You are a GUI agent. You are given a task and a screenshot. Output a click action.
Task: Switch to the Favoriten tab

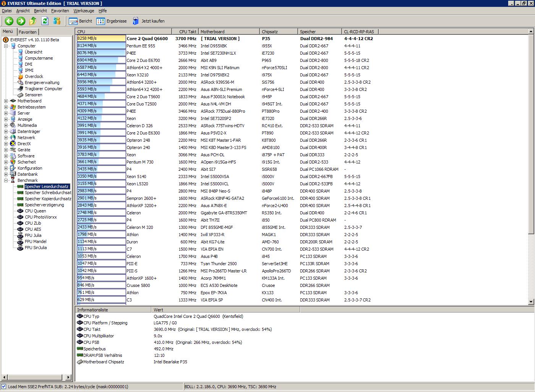(x=28, y=32)
